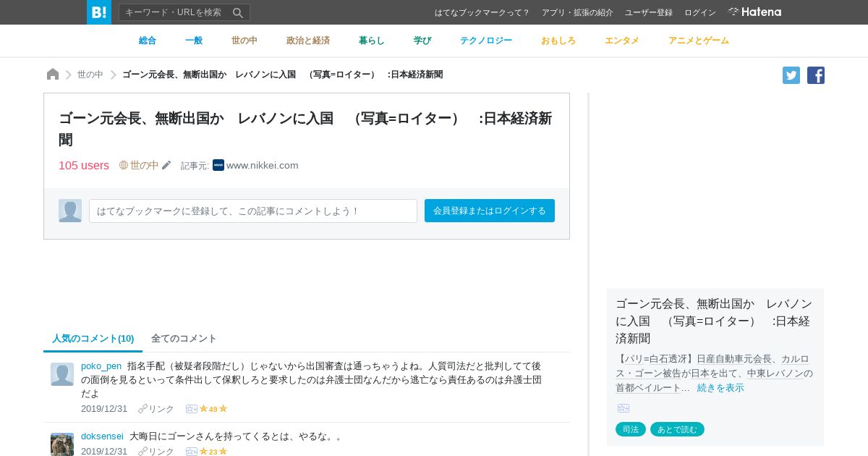This screenshot has width=868, height=456.
Task: Click the リンク permalink on doksensei's comment
Action: tap(156, 452)
